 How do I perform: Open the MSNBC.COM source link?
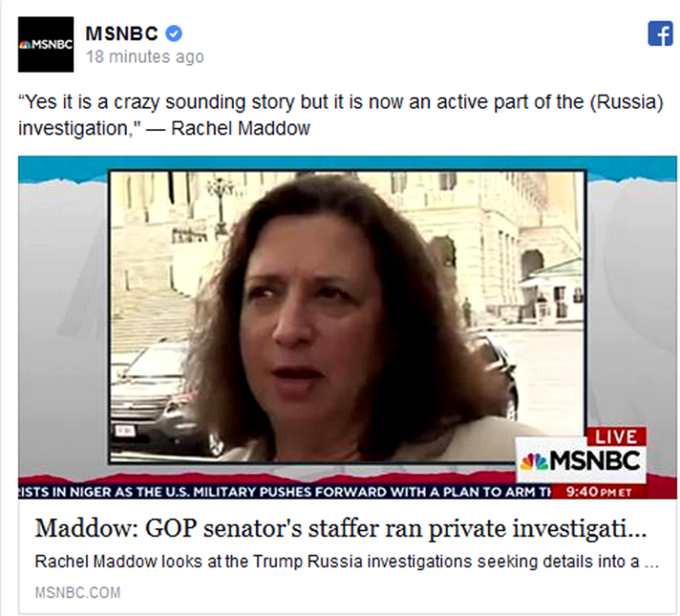(x=78, y=593)
